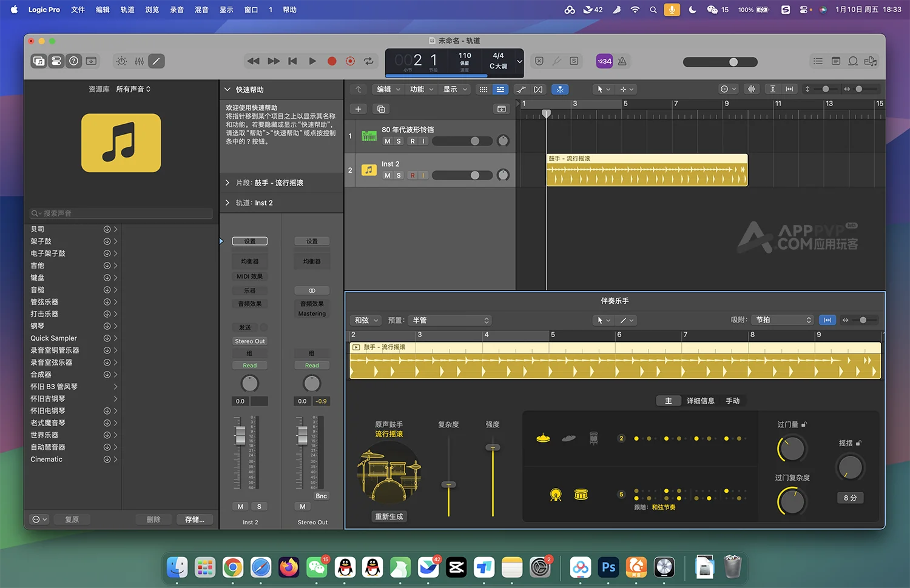Screen dimensions: 910x588
Task: Click the 复杂度 slider handle
Action: pos(448,484)
